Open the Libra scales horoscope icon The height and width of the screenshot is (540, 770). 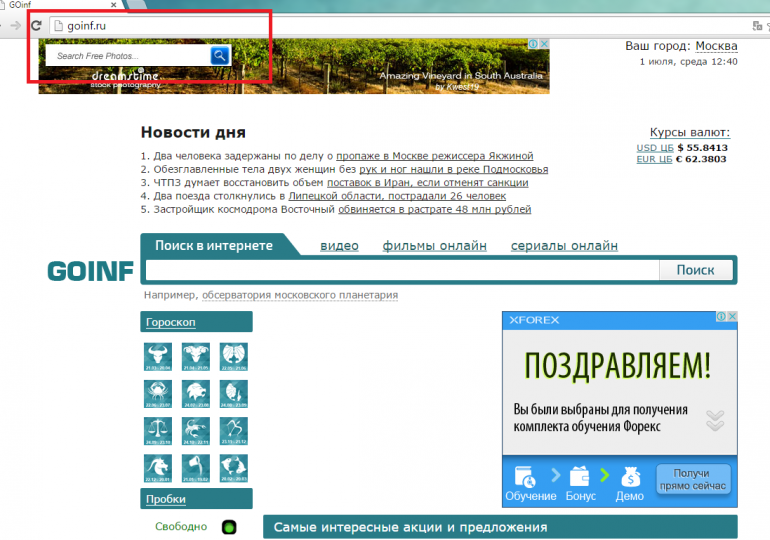157,431
